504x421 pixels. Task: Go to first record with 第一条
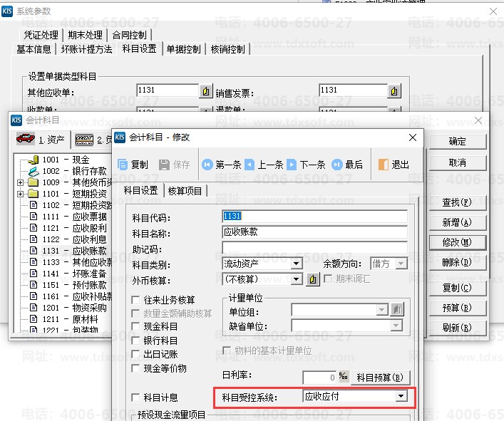click(x=207, y=165)
